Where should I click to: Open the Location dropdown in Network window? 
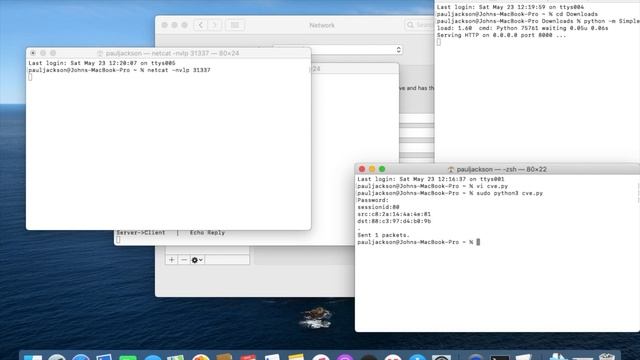(338, 50)
